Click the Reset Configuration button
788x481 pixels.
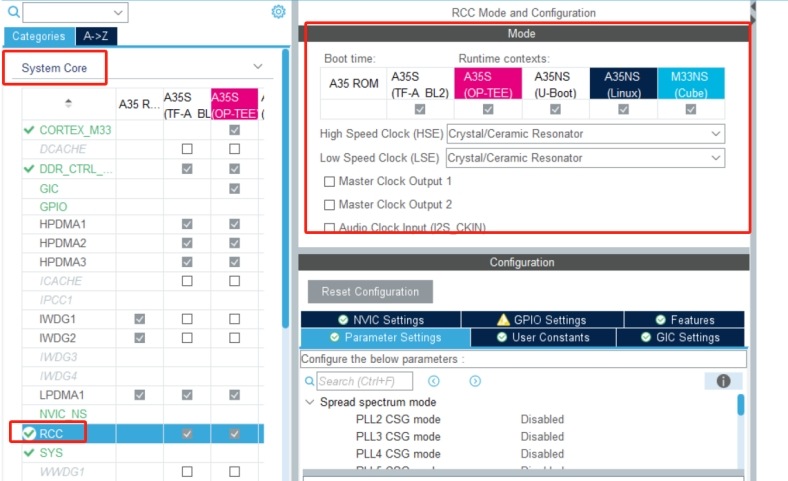pyautogui.click(x=371, y=292)
